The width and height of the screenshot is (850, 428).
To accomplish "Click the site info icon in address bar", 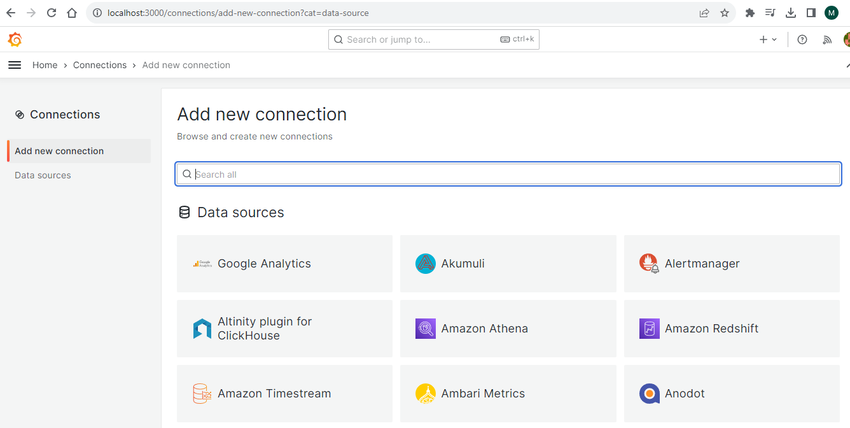I will pyautogui.click(x=98, y=13).
